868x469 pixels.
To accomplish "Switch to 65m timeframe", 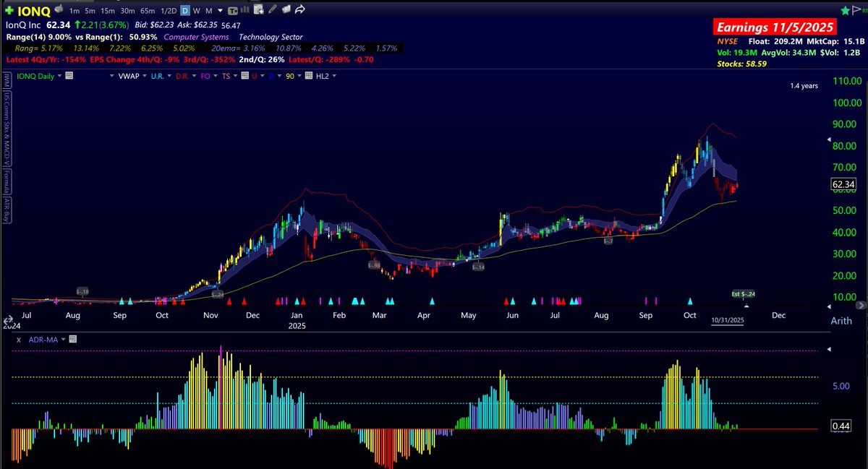I will 148,11.
